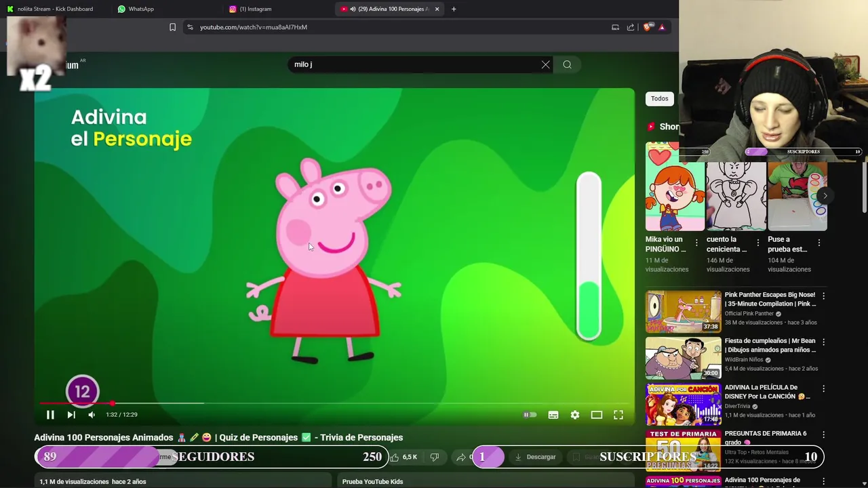The height and width of the screenshot is (488, 868).
Task: Open options menu for cuento la cenicienta short
Action: (758, 243)
